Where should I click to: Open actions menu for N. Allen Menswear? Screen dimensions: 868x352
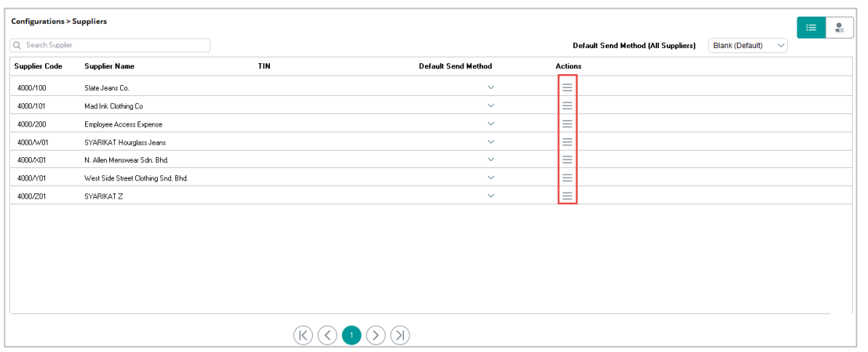click(x=568, y=159)
